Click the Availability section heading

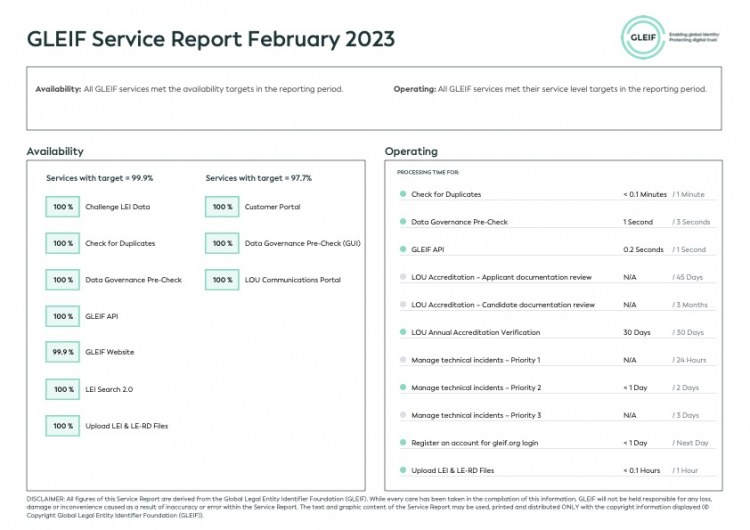tap(55, 151)
